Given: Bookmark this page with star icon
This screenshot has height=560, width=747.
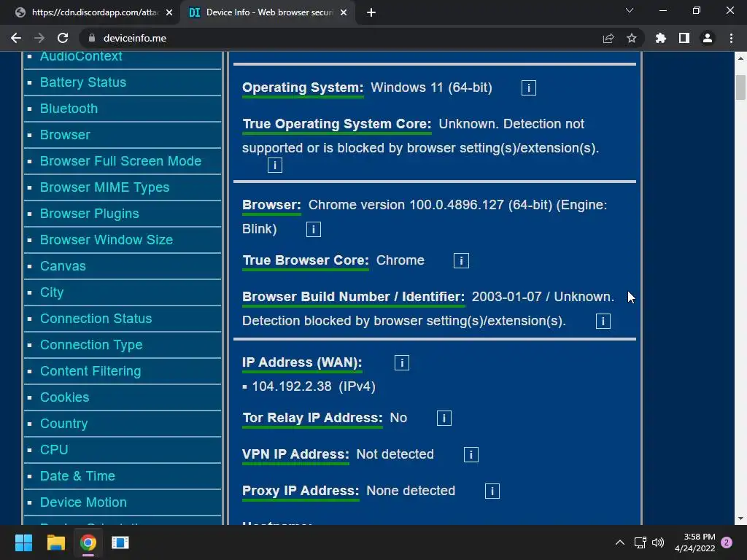Looking at the screenshot, I should click(x=632, y=38).
